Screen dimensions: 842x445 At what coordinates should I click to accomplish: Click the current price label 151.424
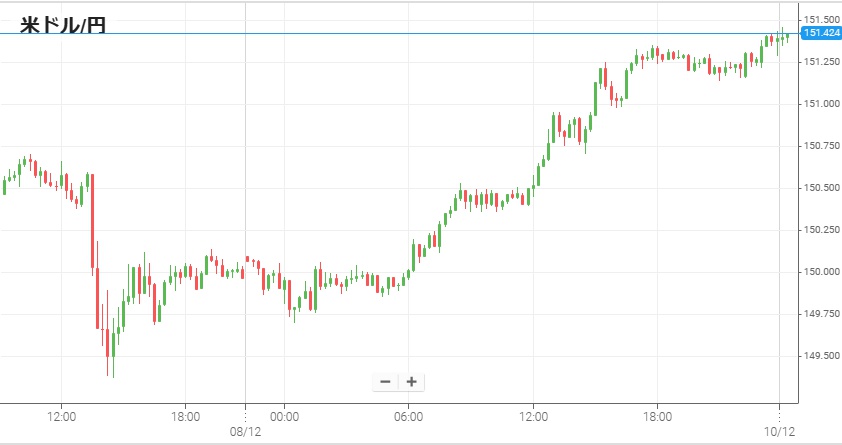coord(821,33)
